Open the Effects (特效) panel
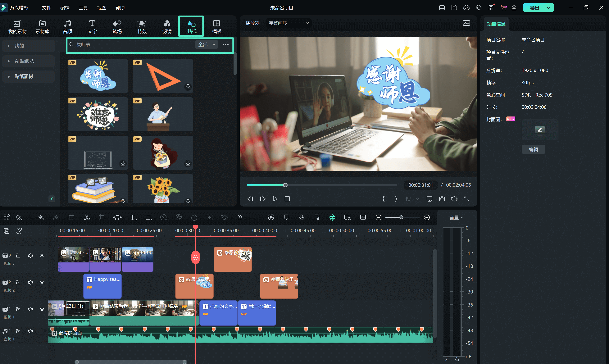The width and height of the screenshot is (609, 364). tap(142, 26)
